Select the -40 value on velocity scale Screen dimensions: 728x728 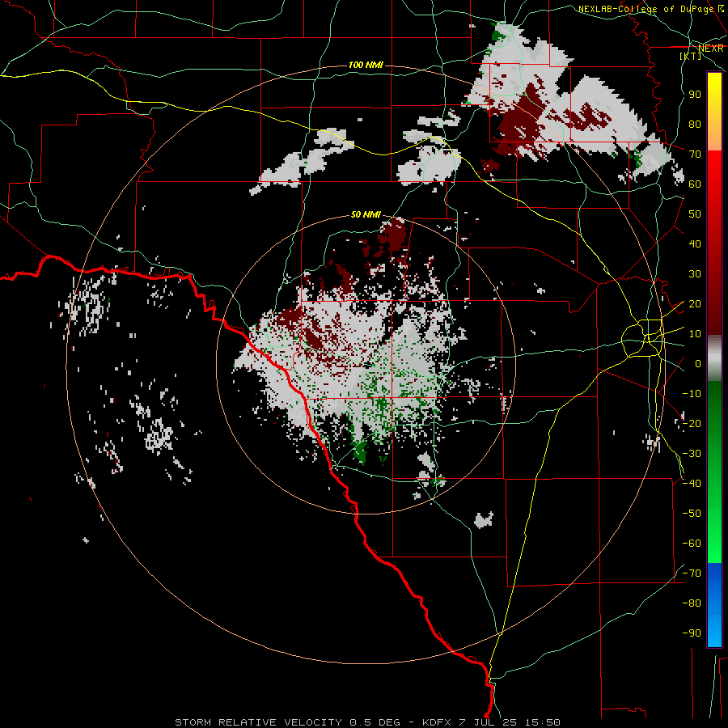click(x=692, y=484)
